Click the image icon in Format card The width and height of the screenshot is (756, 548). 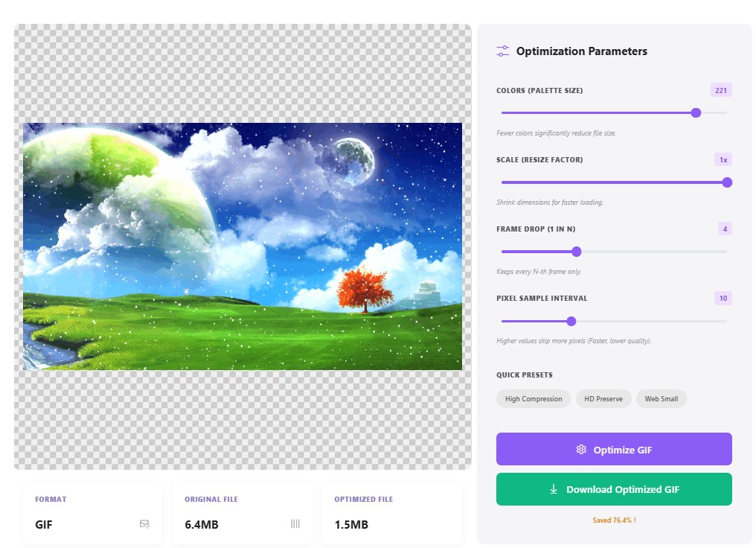click(x=145, y=524)
